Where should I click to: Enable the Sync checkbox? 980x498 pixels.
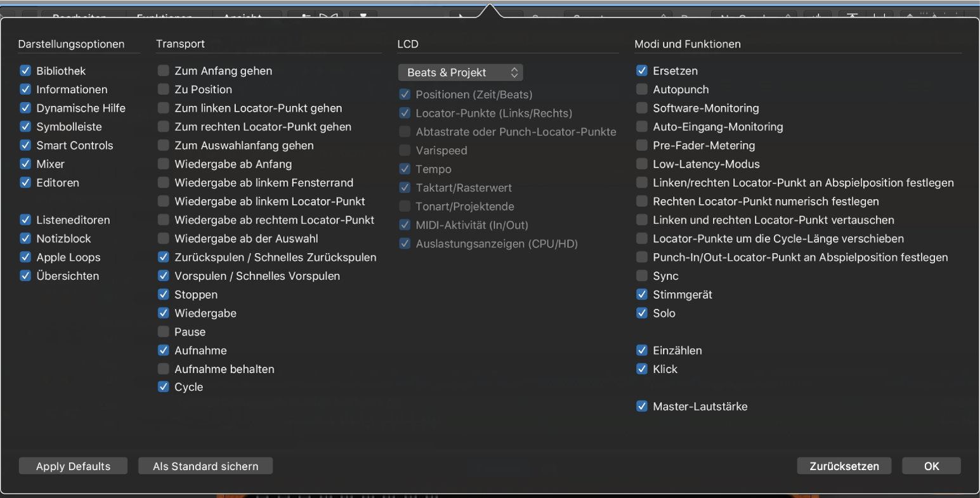(x=642, y=276)
